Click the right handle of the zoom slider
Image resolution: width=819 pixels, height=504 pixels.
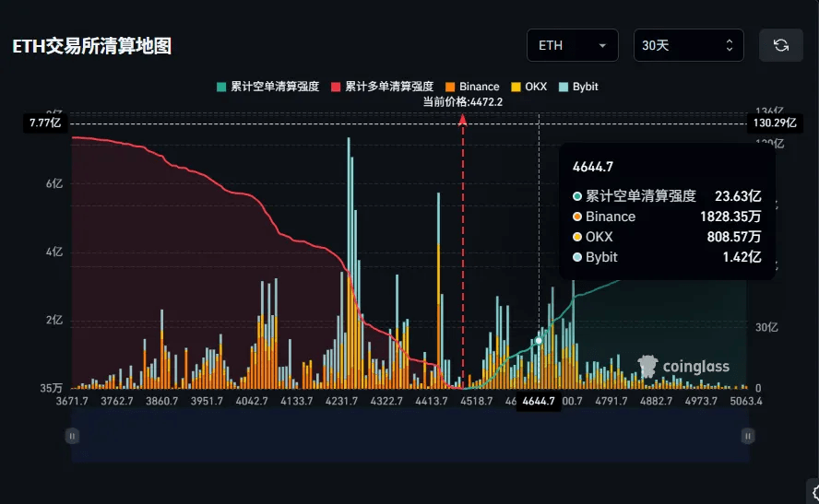pyautogui.click(x=748, y=436)
